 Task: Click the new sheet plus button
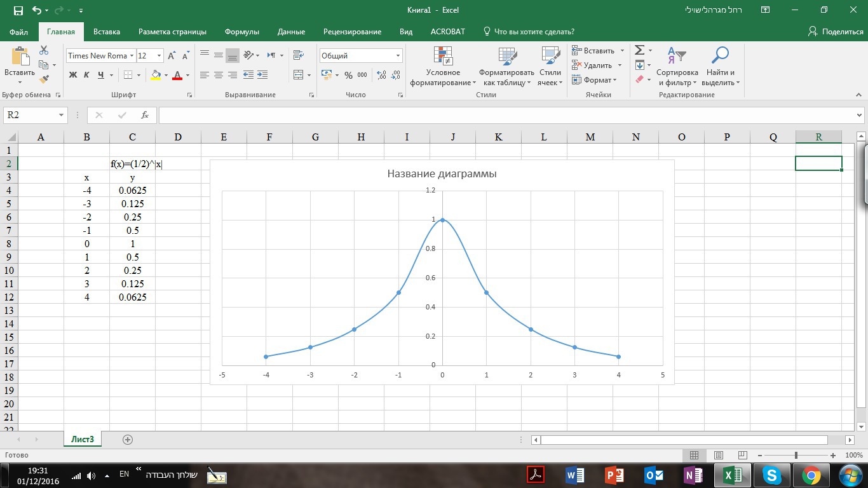[128, 440]
